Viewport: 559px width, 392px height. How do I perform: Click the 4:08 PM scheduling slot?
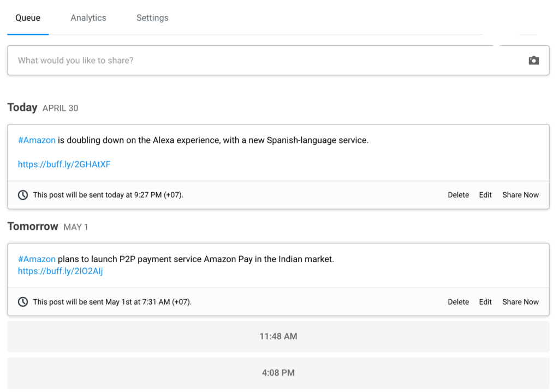[278, 372]
